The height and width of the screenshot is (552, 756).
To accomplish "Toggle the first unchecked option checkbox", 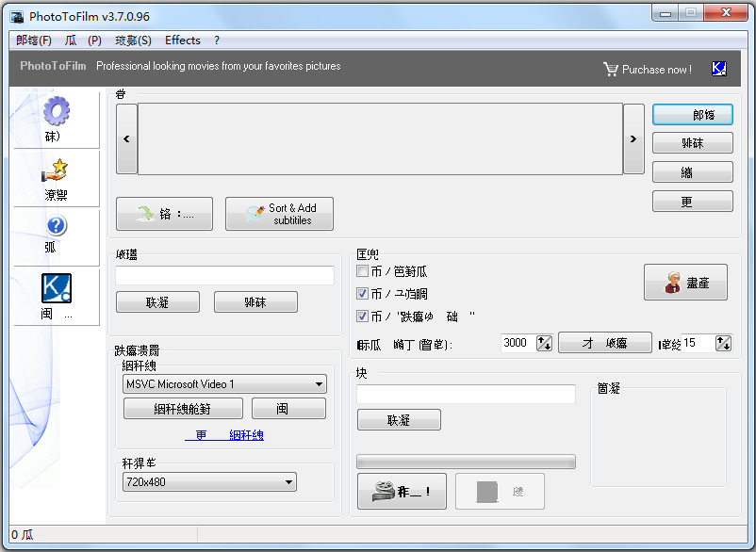I will click(x=362, y=270).
